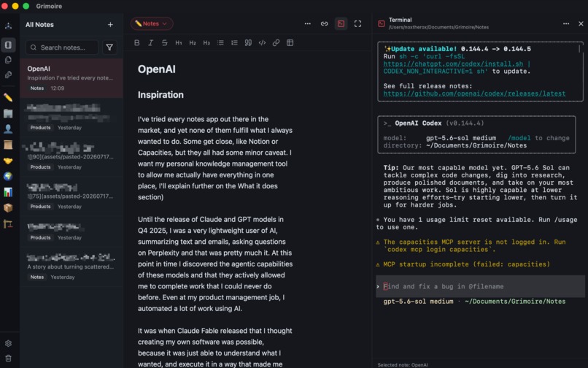The height and width of the screenshot is (368, 588).
Task: Apply Heading 1 style
Action: [179, 43]
